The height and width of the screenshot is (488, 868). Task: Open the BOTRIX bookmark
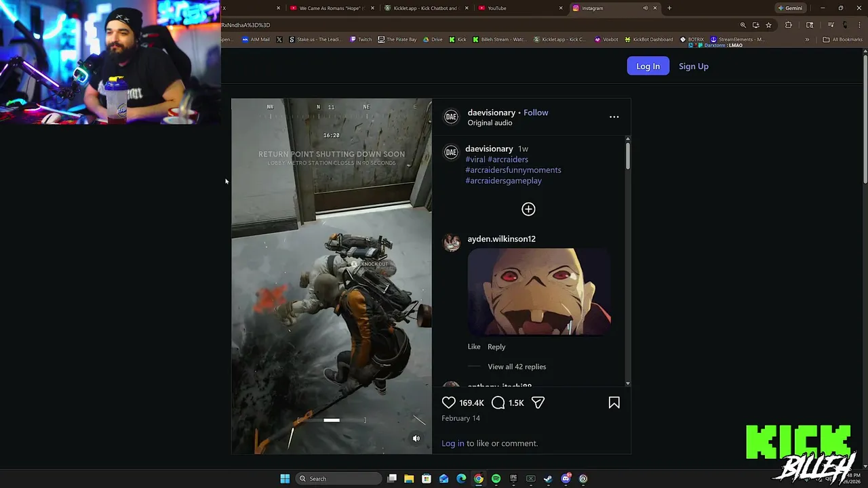tap(692, 39)
